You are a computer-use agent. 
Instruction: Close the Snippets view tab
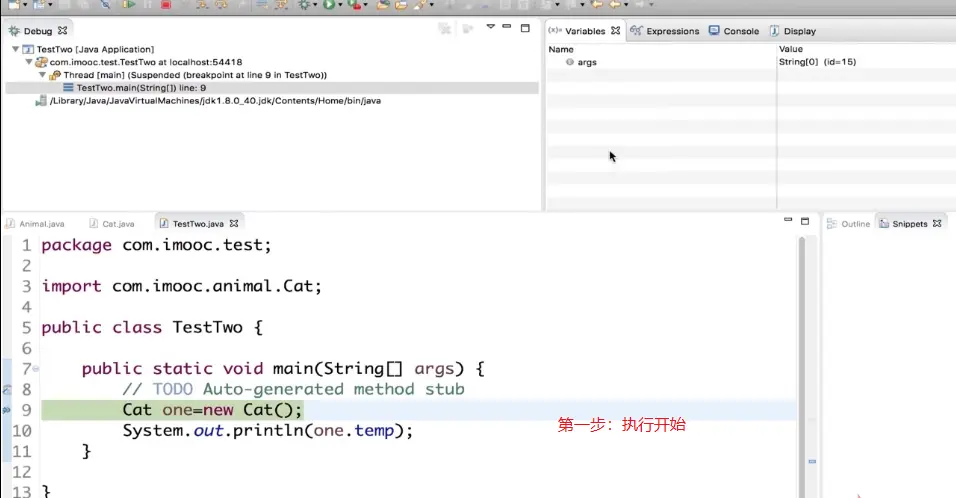point(937,224)
